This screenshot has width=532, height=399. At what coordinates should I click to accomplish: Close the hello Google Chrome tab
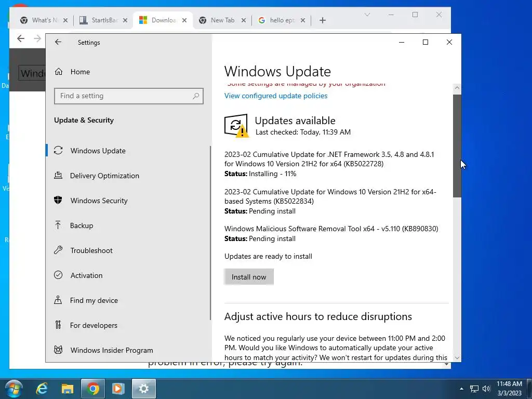303,20
